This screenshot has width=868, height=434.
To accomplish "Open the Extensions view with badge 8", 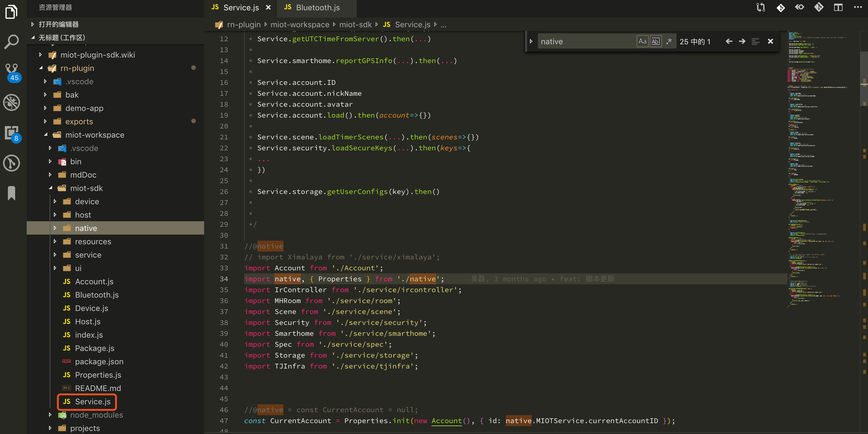I will tap(12, 133).
